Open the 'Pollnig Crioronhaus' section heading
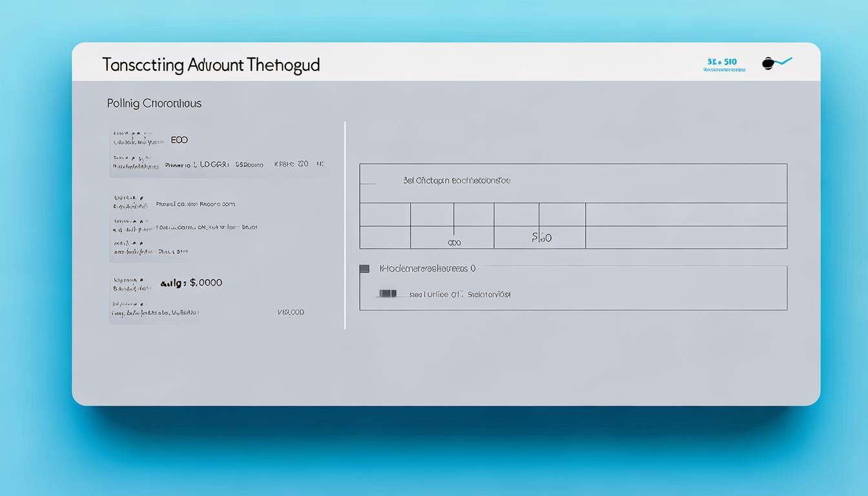 [x=154, y=103]
